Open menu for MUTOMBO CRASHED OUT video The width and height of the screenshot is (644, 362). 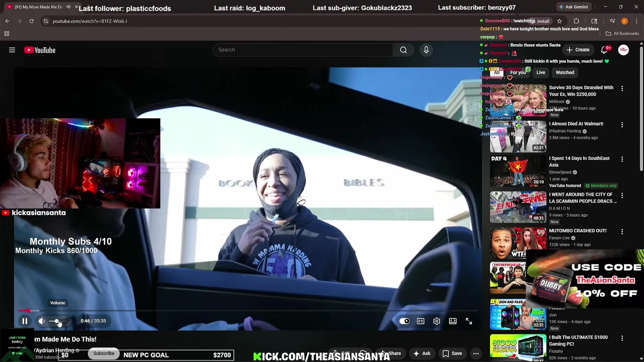(622, 232)
